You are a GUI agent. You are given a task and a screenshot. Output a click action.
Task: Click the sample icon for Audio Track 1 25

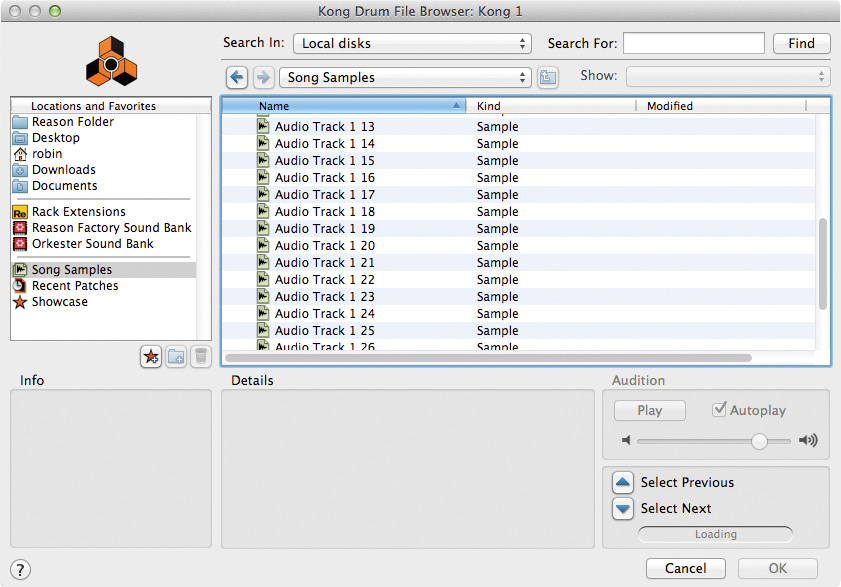(x=263, y=331)
